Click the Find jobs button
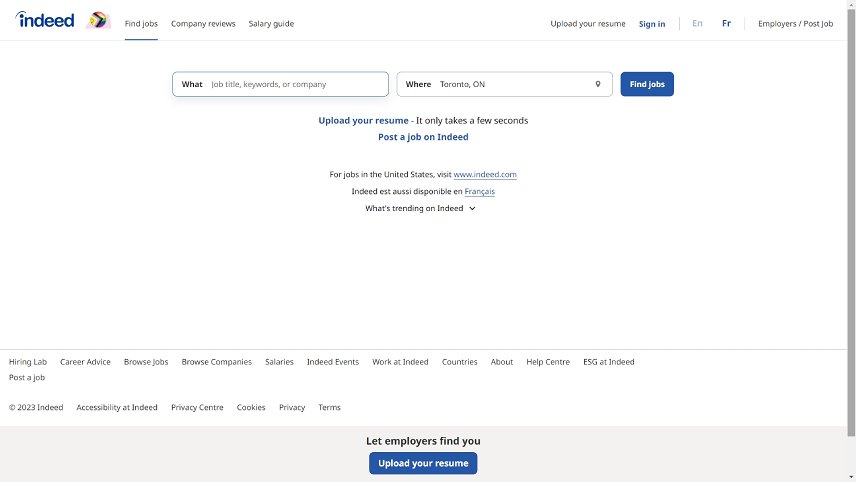Viewport: 856px width, 482px height. click(647, 84)
